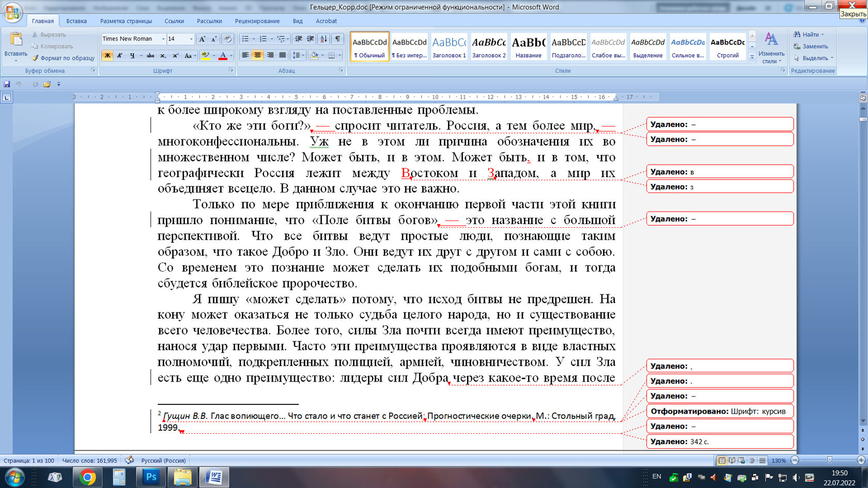Open the Borders dropdown arrow
Viewport: 868px width, 488px height.
tap(339, 55)
